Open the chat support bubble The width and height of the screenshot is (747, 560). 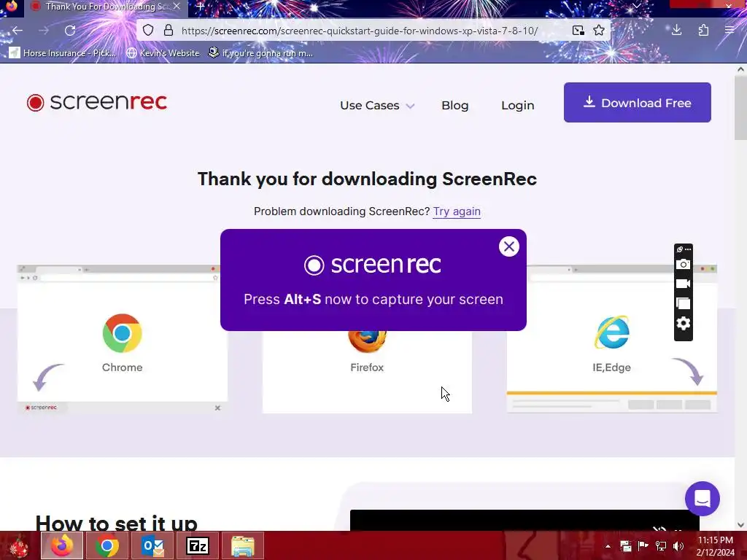point(703,499)
